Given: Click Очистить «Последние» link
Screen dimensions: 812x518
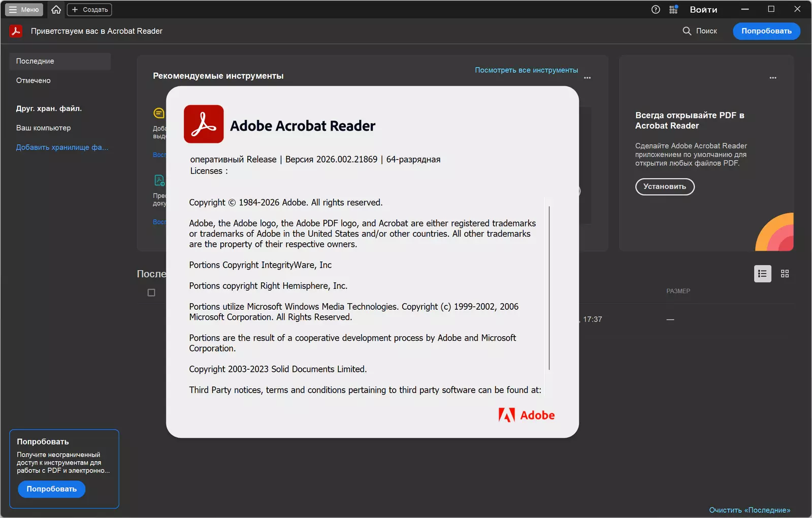Looking at the screenshot, I should click(x=750, y=510).
